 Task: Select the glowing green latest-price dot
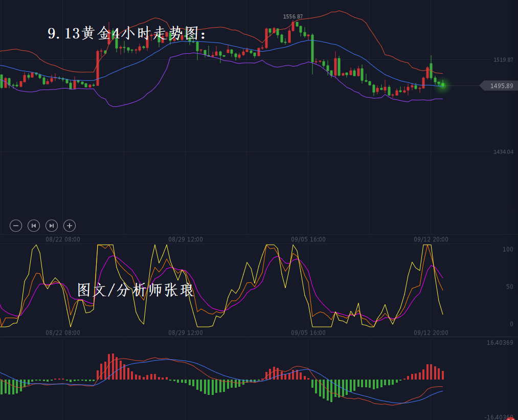(442, 85)
